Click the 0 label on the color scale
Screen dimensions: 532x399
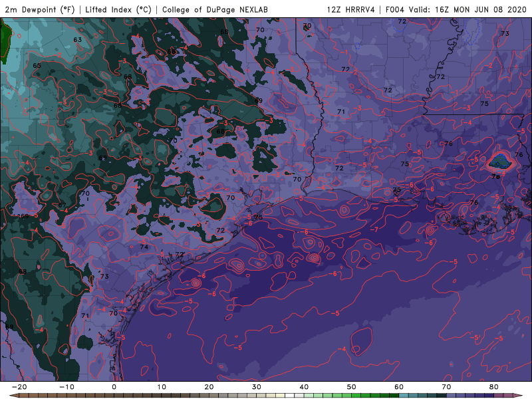114,387
